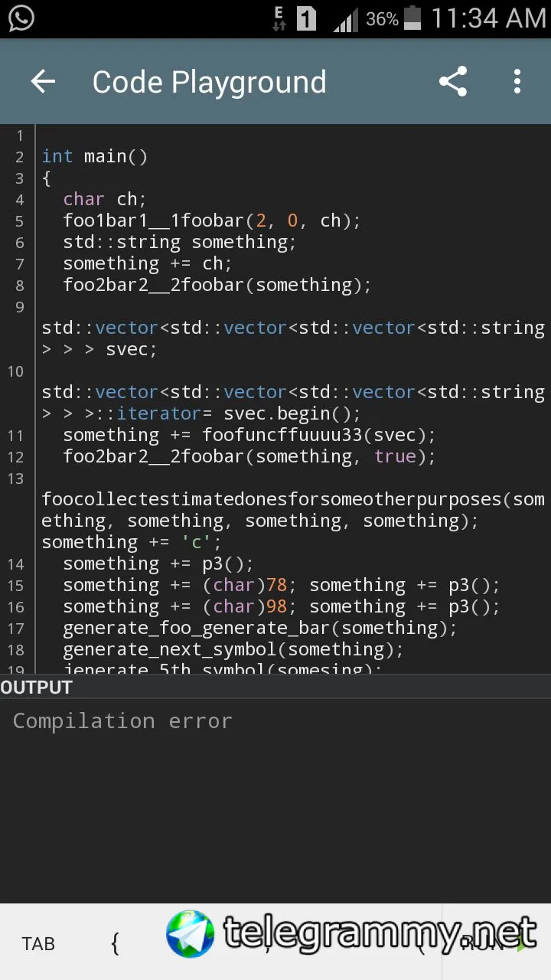The width and height of the screenshot is (551, 980).
Task: Tap the clock showing 11:34 AM
Action: click(488, 18)
